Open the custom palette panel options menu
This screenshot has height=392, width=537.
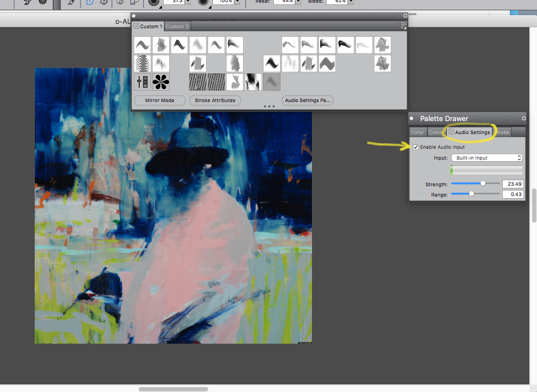click(x=402, y=26)
